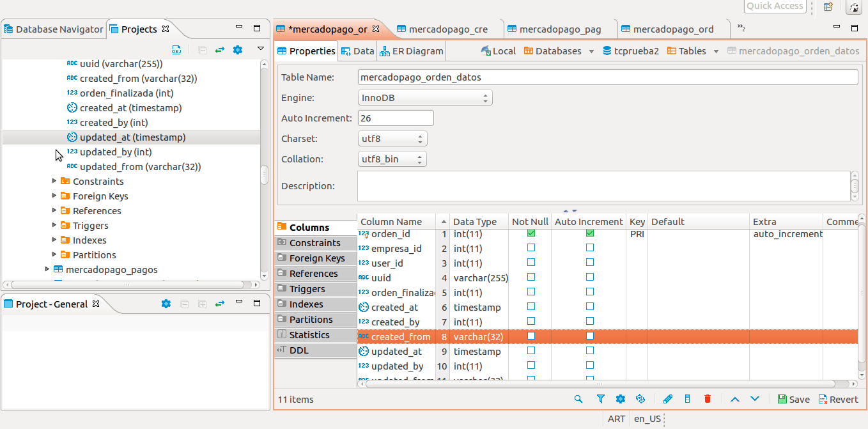
Task: Toggle link with editor in Project - General
Action: click(220, 304)
